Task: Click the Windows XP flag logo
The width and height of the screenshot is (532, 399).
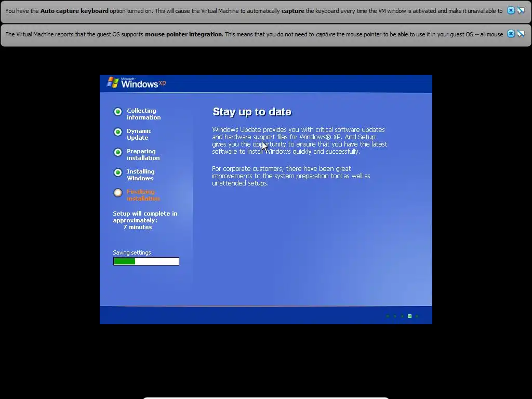Action: point(113,82)
